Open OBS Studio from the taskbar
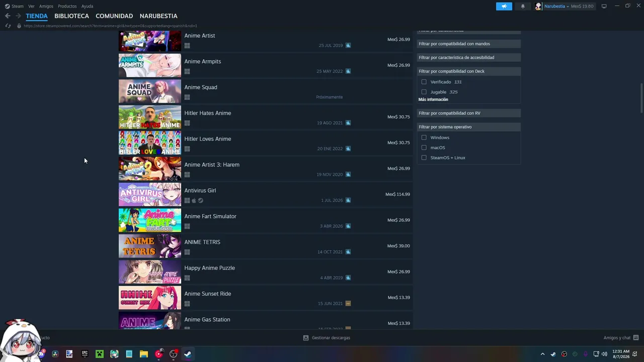 point(174,354)
